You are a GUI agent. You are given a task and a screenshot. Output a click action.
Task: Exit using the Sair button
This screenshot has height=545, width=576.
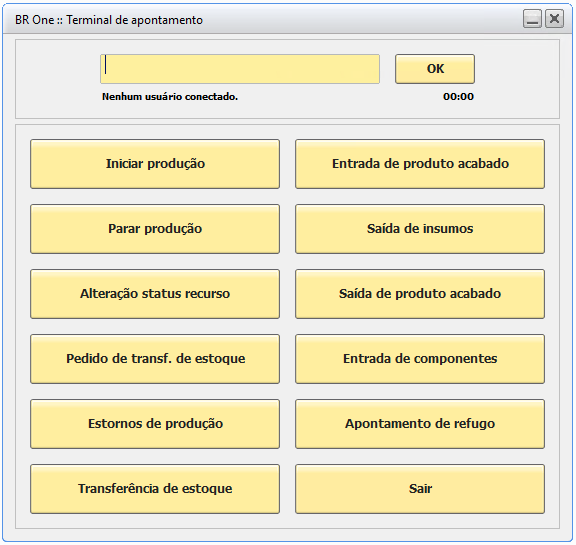(x=420, y=489)
